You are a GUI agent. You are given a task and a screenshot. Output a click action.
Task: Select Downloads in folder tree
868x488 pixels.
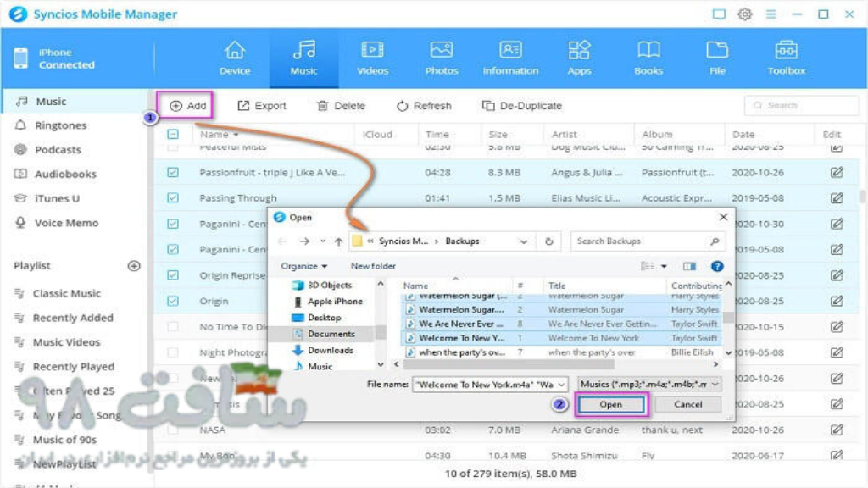click(323, 350)
